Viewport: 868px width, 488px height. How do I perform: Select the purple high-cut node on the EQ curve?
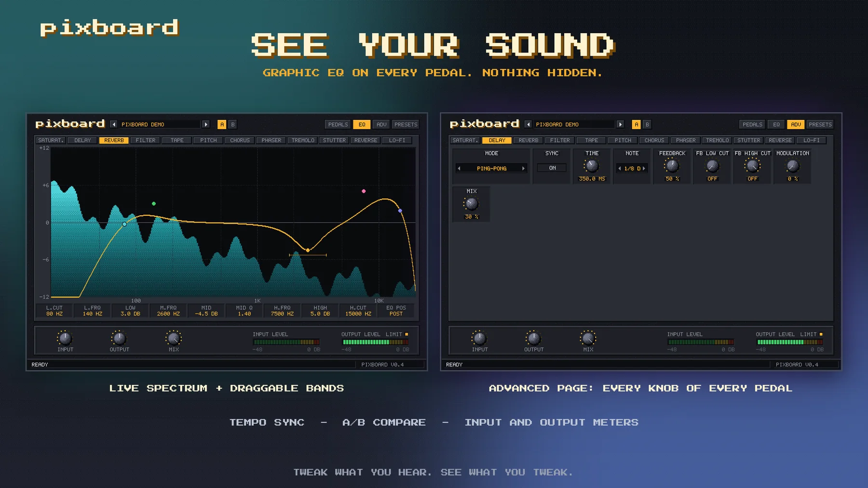tap(400, 211)
